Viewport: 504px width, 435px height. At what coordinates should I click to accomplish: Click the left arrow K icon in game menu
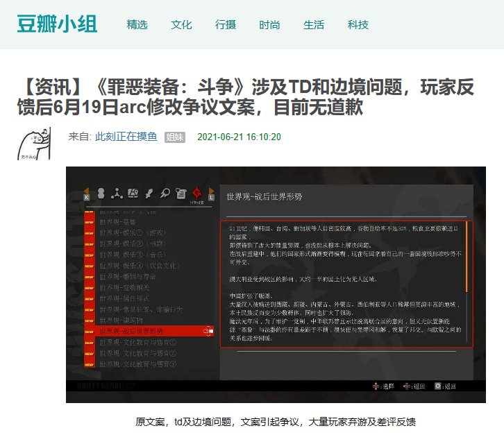tap(86, 194)
